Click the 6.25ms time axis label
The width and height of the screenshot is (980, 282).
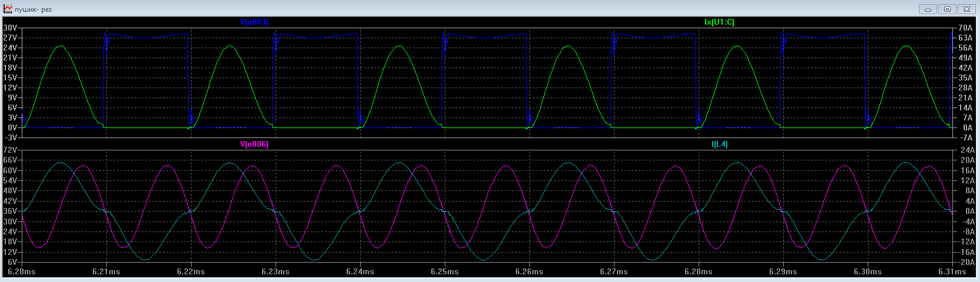click(x=445, y=271)
